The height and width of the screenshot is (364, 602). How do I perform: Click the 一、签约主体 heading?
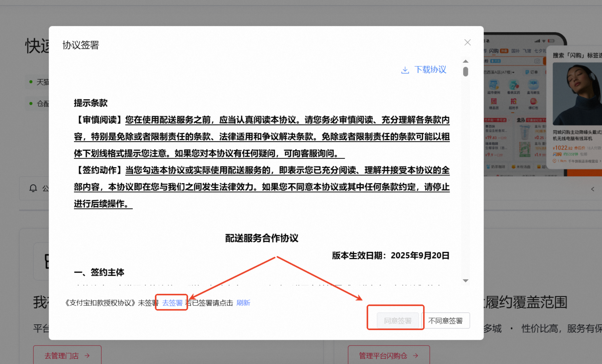click(x=99, y=272)
